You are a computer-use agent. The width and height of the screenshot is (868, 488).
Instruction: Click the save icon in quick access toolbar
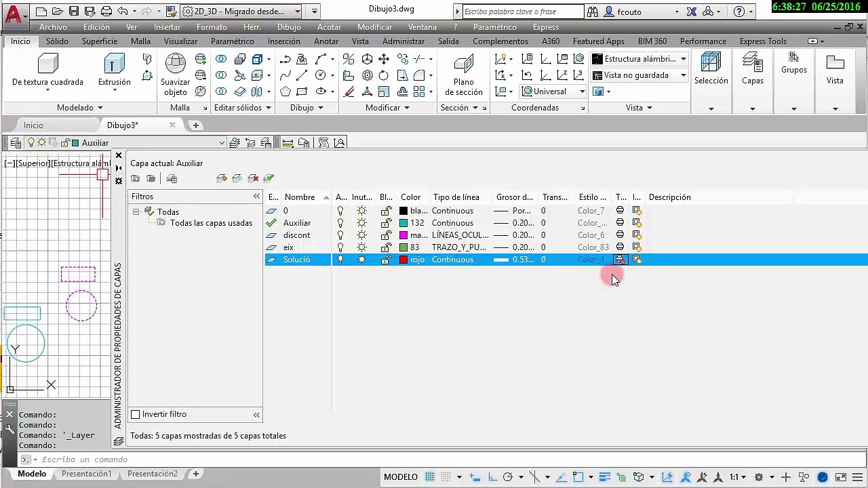tap(73, 12)
